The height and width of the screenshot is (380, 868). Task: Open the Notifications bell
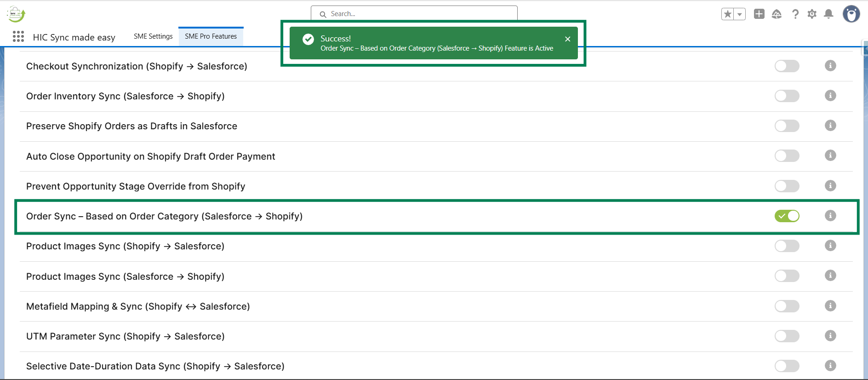[828, 14]
